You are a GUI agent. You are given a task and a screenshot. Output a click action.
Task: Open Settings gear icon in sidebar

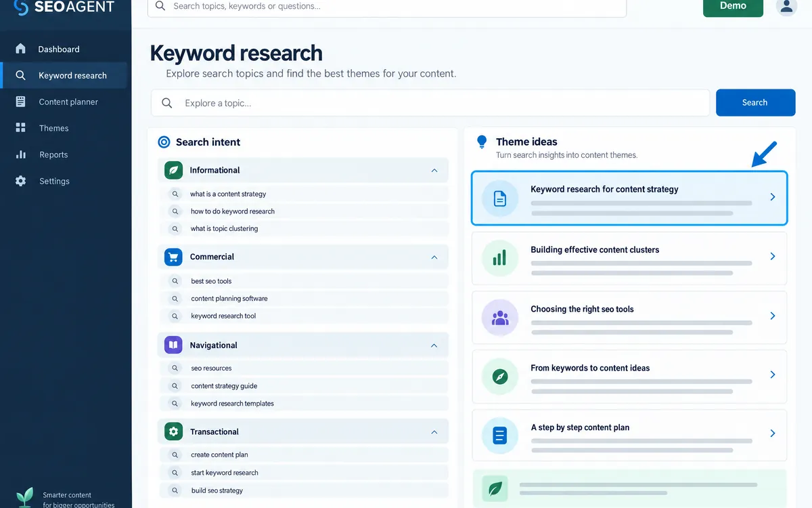(x=20, y=181)
